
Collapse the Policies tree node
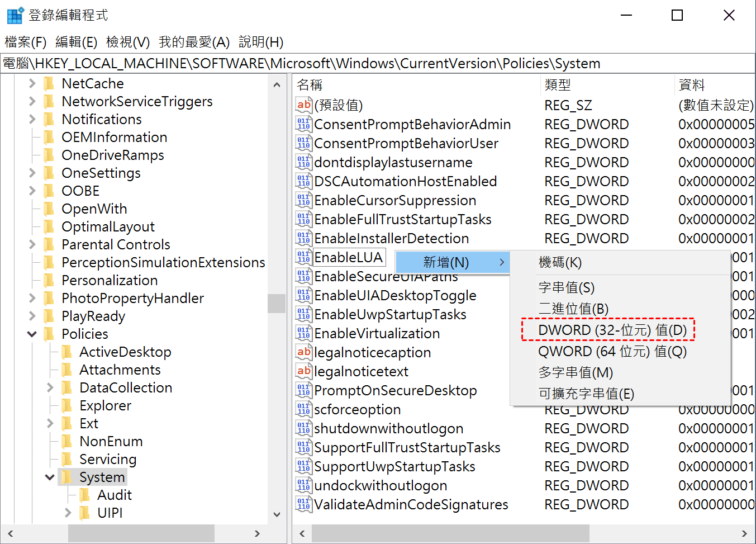pos(32,334)
